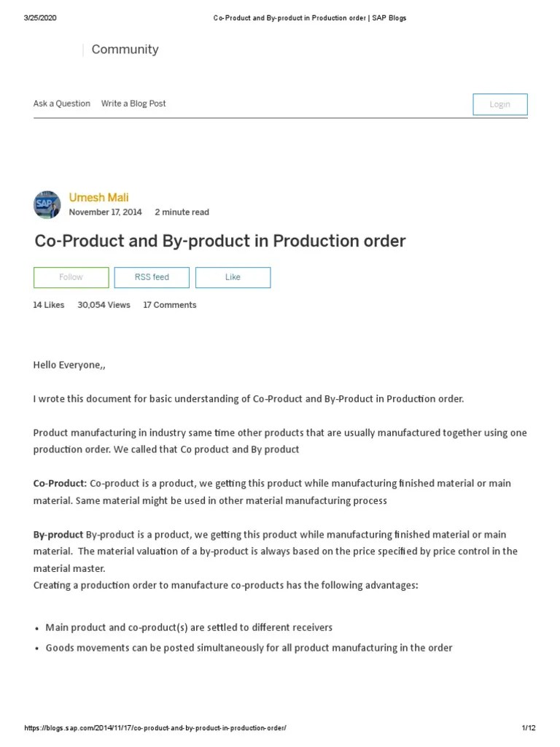Click the Login button
This screenshot has width=560, height=747.
[x=500, y=104]
